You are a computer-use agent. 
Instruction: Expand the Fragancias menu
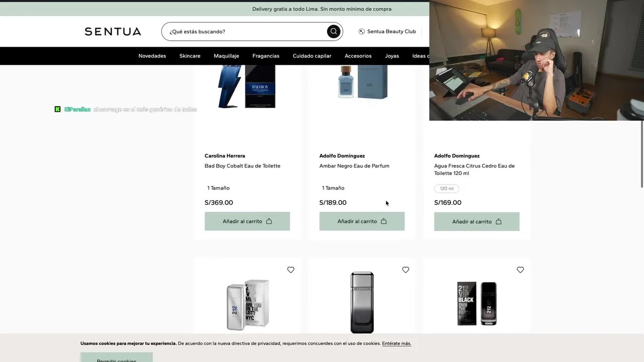click(x=266, y=56)
